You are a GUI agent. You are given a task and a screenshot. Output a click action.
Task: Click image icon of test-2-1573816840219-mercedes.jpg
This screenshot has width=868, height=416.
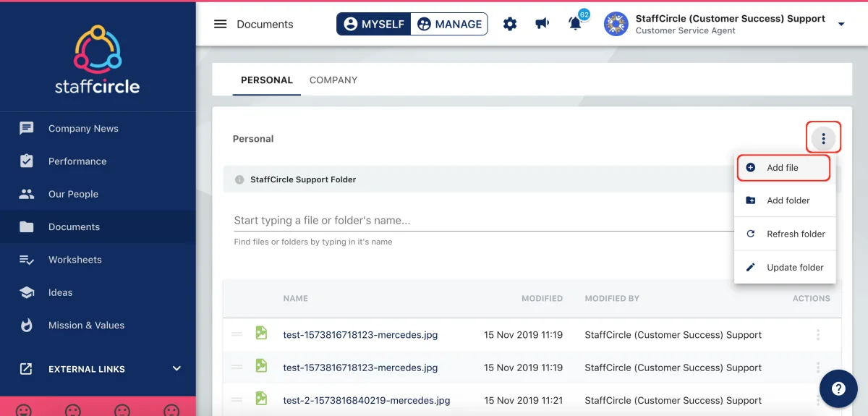pyautogui.click(x=261, y=399)
